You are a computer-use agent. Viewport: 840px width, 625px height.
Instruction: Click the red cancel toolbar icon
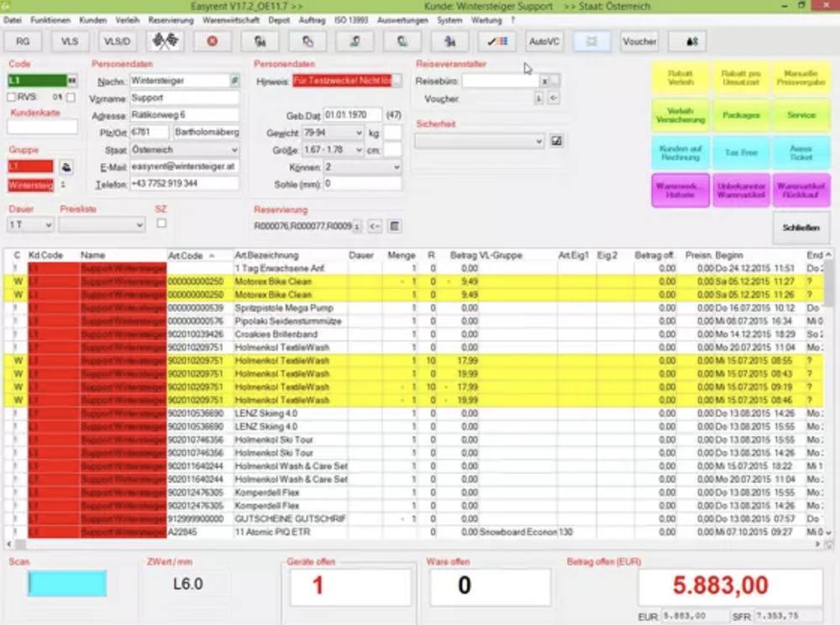213,40
